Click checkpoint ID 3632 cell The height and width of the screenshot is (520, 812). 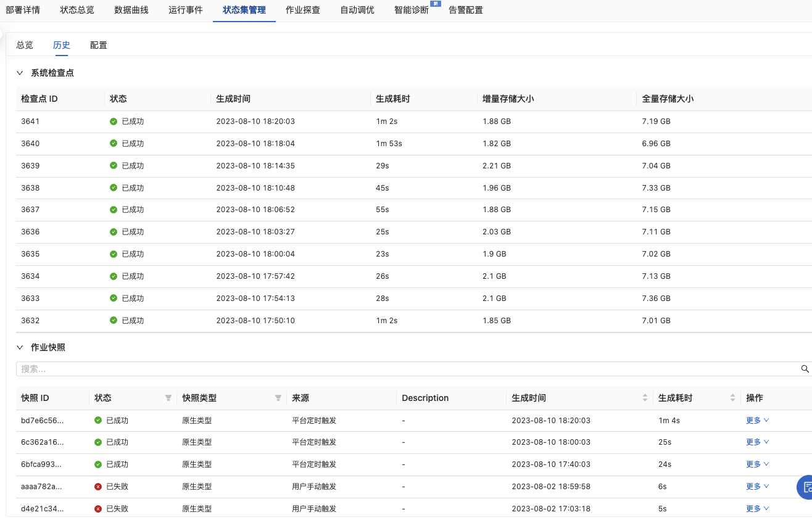pos(30,321)
